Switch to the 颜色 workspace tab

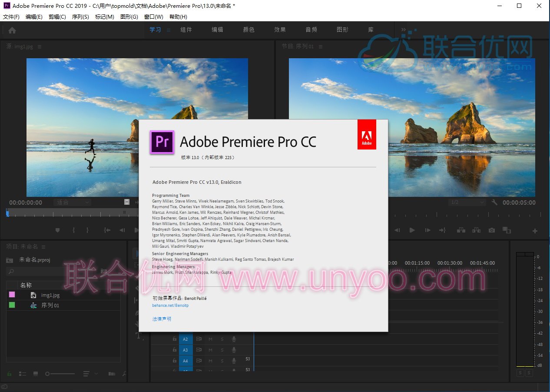[249, 30]
